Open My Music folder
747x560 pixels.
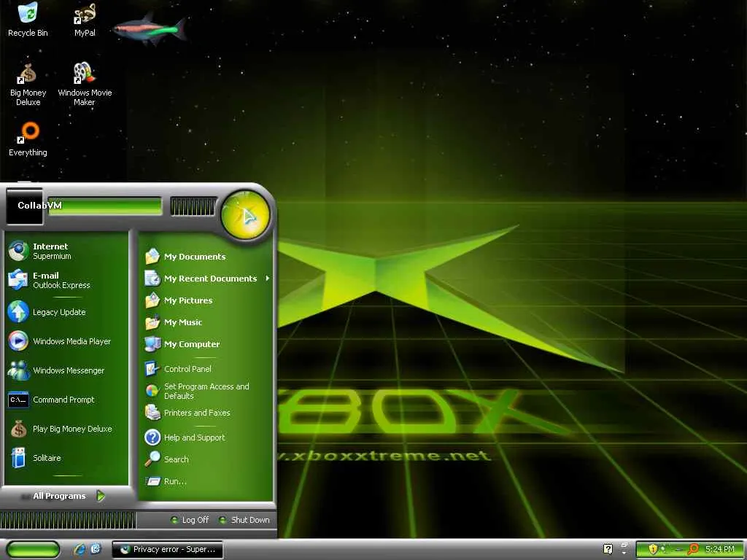(x=206, y=322)
